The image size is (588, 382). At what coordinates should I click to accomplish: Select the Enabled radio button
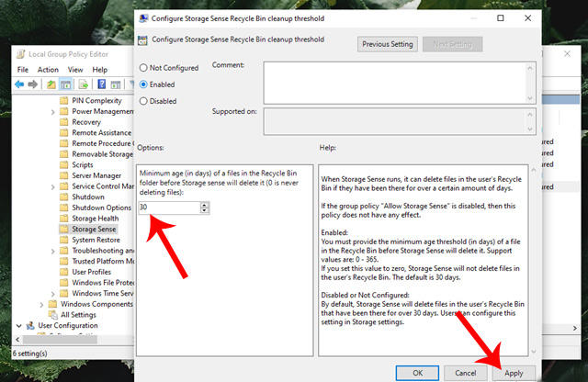143,84
